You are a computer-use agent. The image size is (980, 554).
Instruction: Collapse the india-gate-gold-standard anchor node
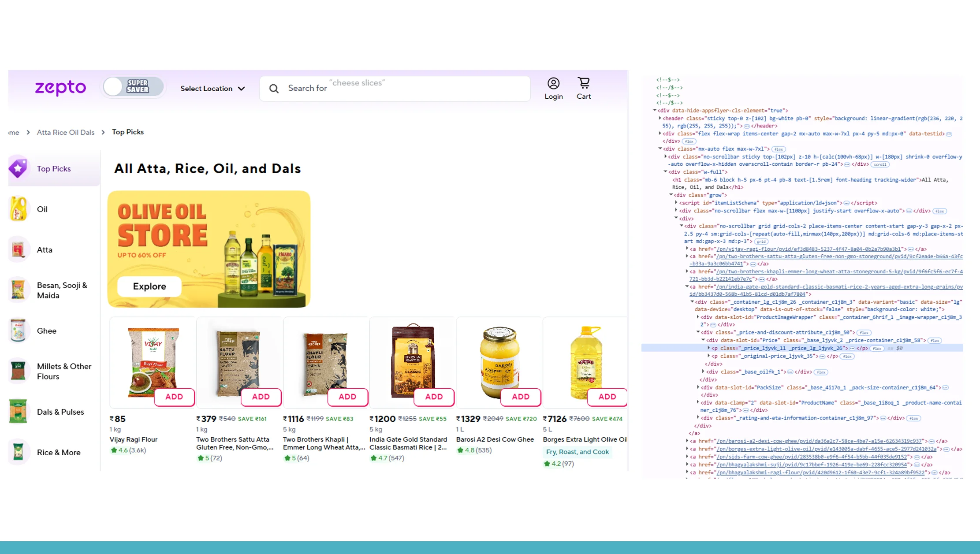687,287
